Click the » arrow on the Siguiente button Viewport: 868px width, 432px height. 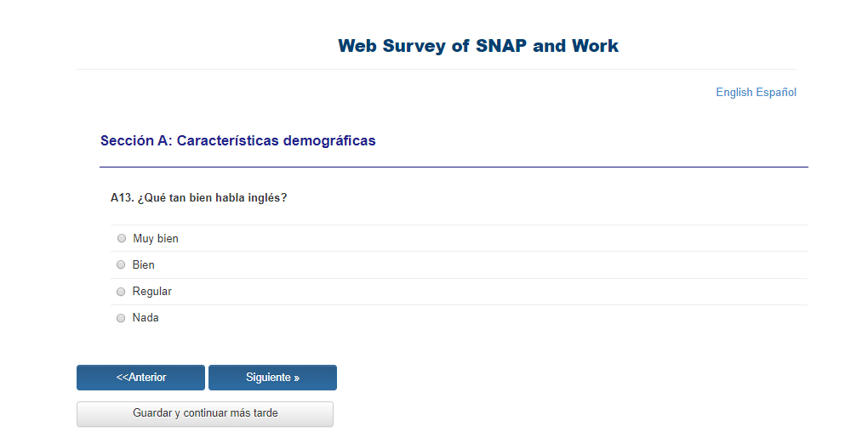coord(296,378)
